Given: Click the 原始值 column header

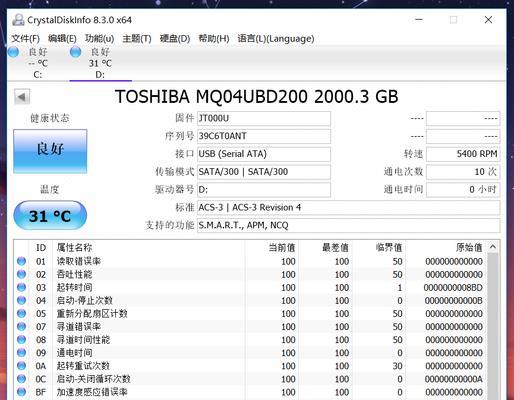Looking at the screenshot, I should click(x=446, y=248).
